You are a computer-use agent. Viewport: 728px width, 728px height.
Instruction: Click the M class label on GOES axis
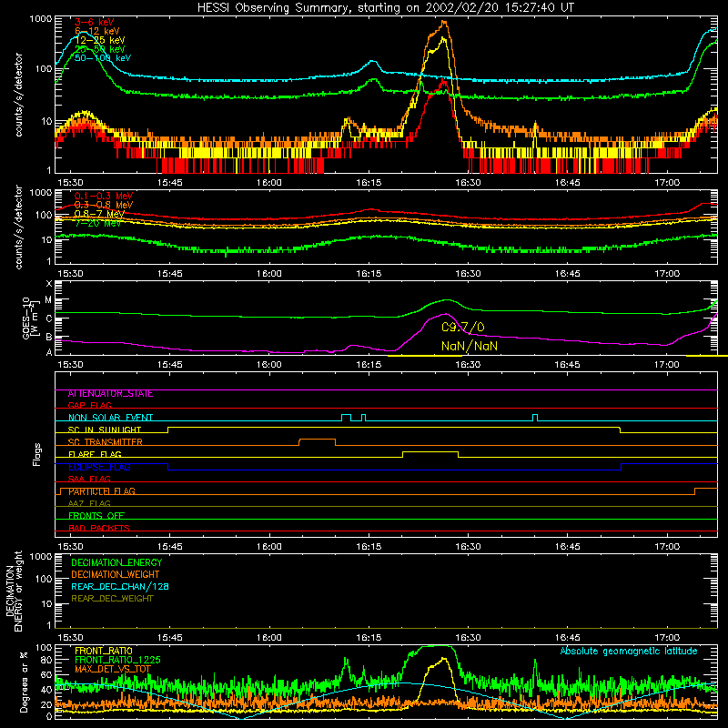[48, 300]
